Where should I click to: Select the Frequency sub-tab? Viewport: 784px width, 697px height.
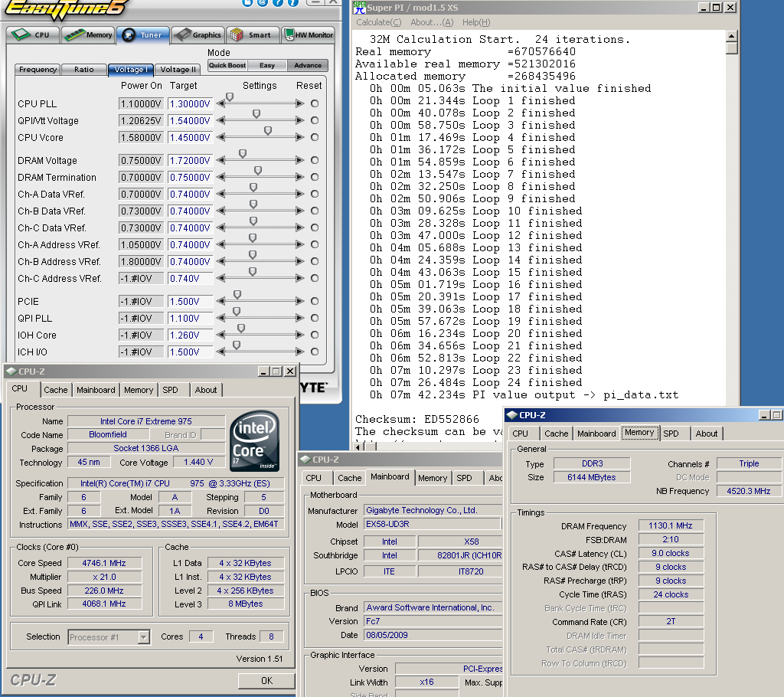[x=38, y=70]
